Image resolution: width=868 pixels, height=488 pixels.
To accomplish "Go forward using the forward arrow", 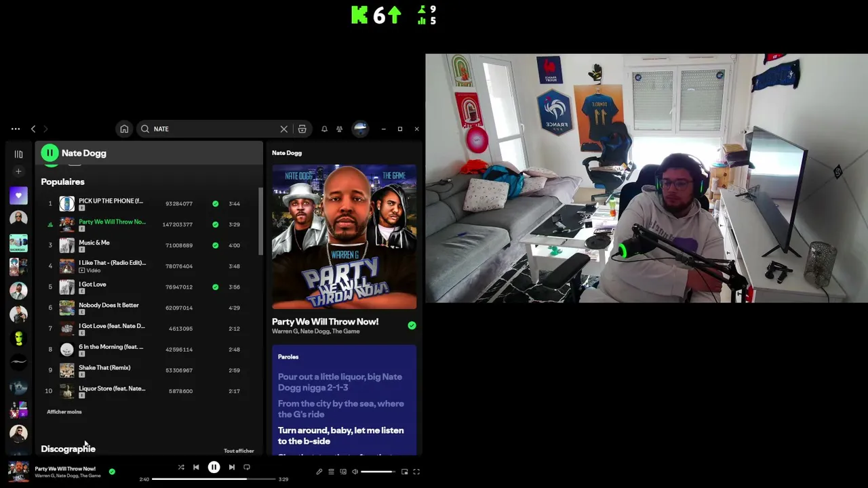I will 45,129.
